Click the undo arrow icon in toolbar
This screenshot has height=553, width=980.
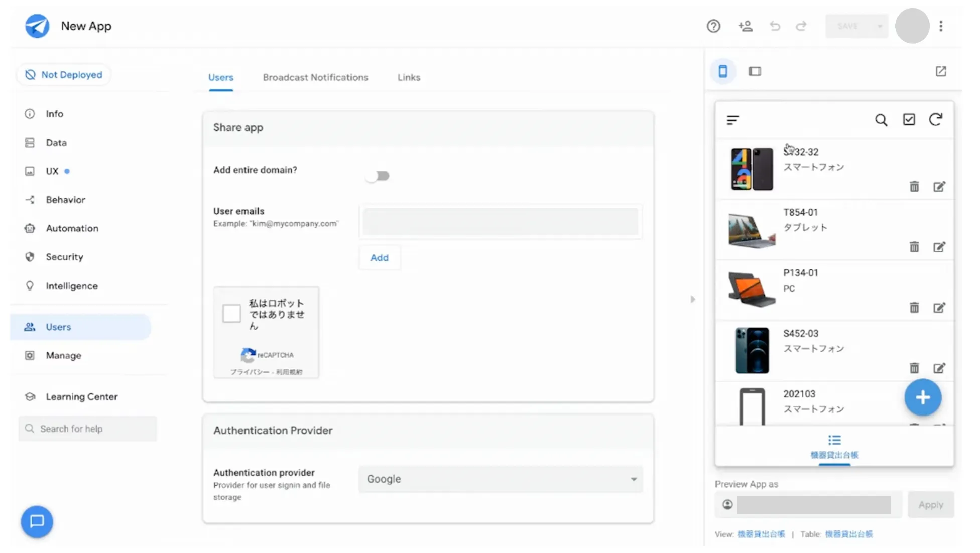click(775, 26)
